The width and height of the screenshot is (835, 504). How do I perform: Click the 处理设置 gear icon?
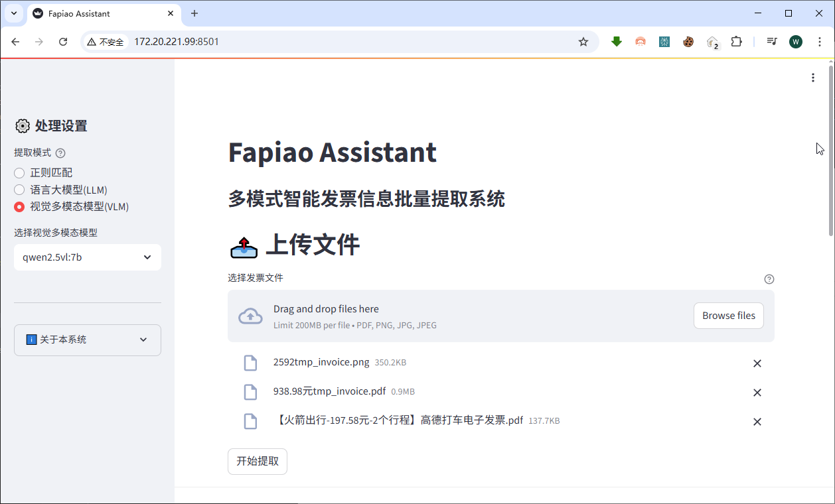(22, 125)
